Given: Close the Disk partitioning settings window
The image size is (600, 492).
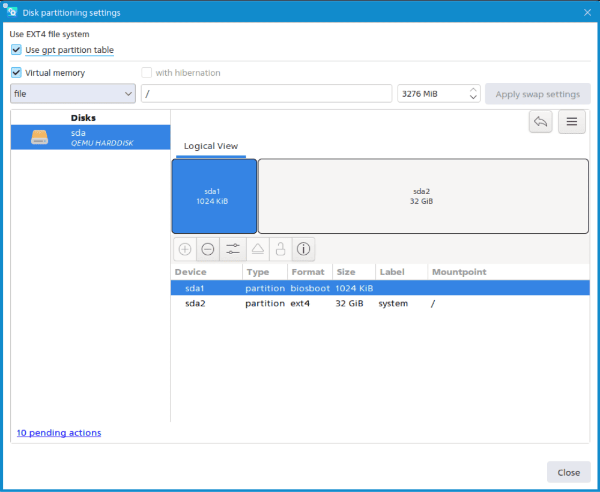Looking at the screenshot, I should point(587,13).
